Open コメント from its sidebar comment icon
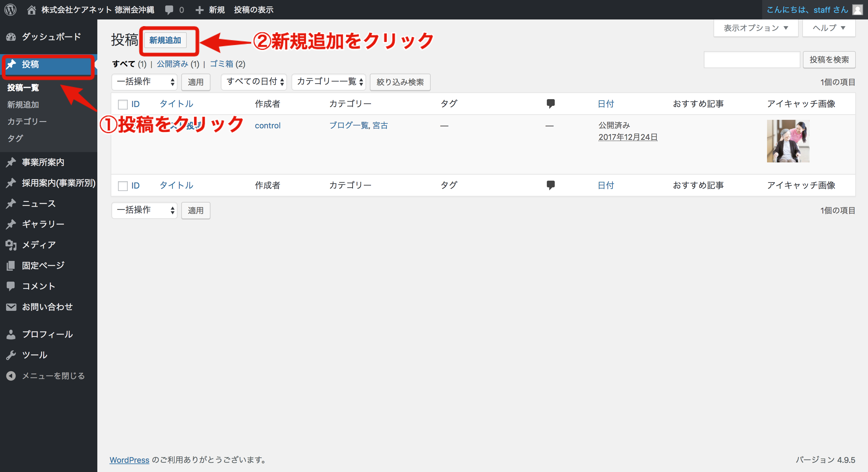The height and width of the screenshot is (472, 868). [11, 286]
